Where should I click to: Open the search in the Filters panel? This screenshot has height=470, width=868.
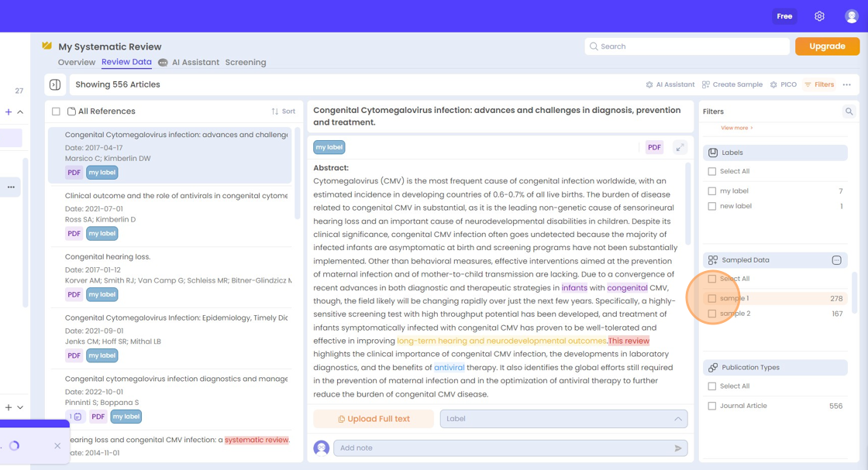pyautogui.click(x=850, y=111)
